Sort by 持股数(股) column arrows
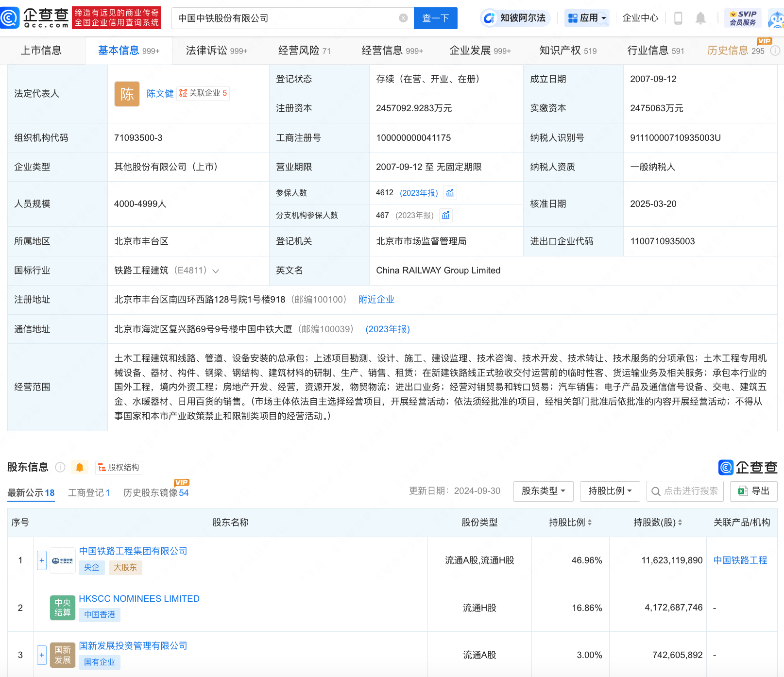784x677 pixels. pos(680,523)
